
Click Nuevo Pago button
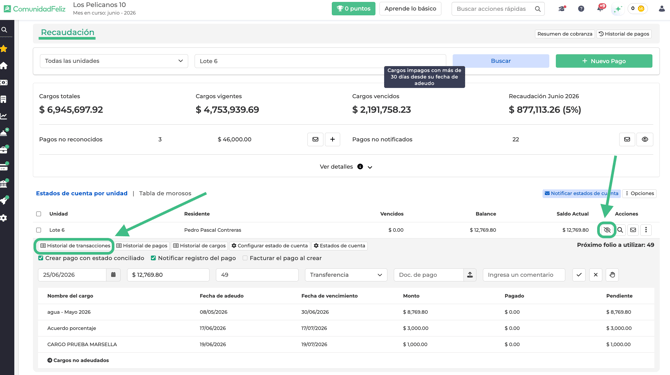pos(604,61)
